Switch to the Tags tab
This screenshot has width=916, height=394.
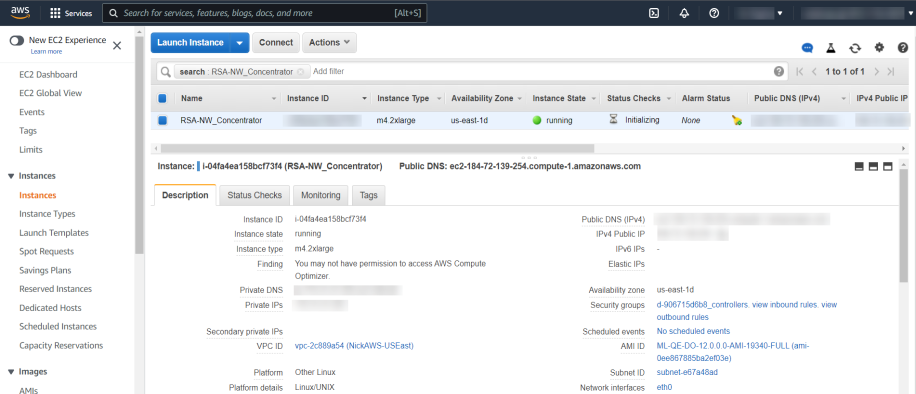coord(369,195)
